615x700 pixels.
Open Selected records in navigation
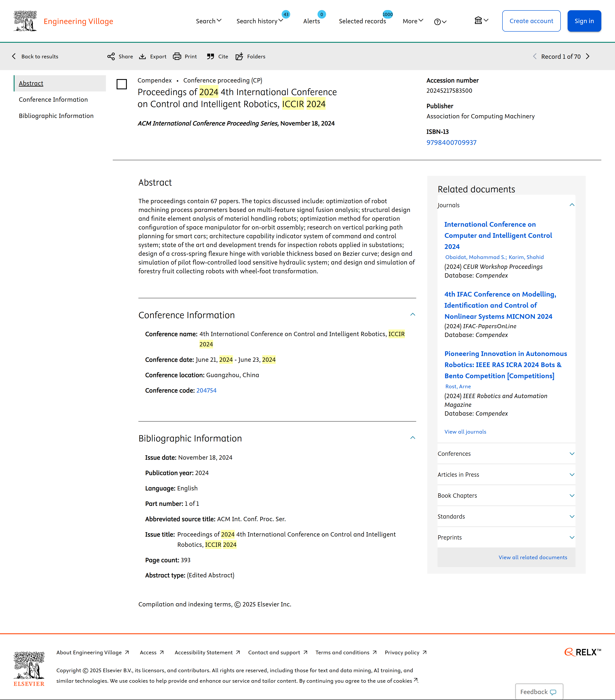click(x=362, y=21)
